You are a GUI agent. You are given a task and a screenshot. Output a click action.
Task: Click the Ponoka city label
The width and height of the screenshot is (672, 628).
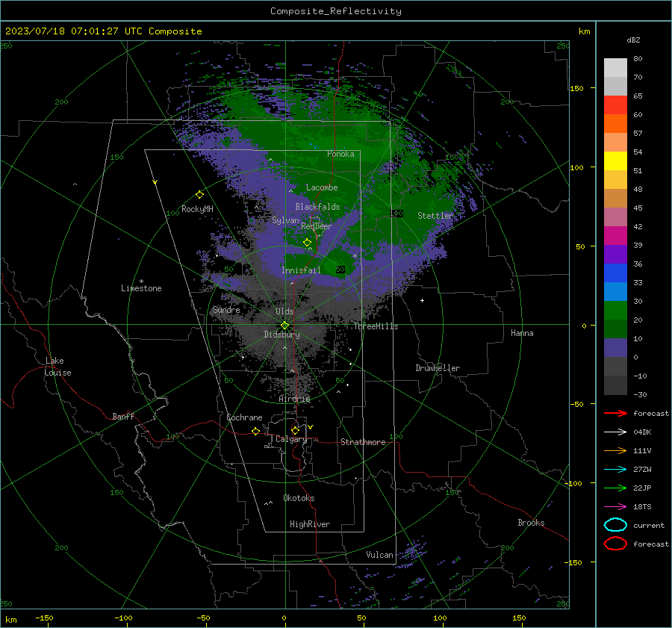[340, 154]
